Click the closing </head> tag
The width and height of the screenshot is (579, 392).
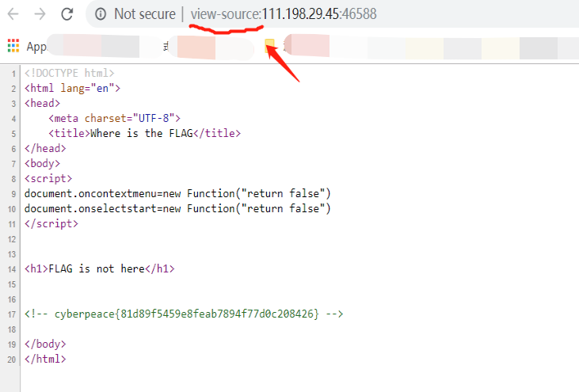(x=45, y=148)
